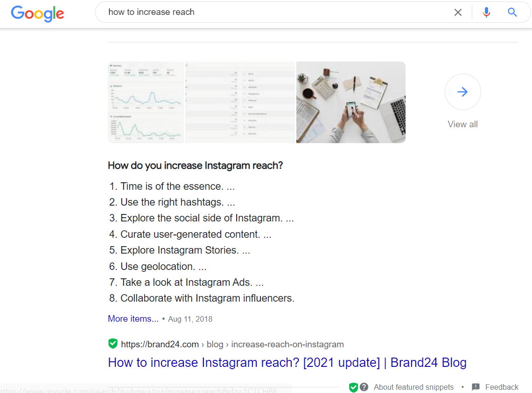532x393 pixels.
Task: Open the desk with phone photo thumbnail
Action: pos(351,102)
